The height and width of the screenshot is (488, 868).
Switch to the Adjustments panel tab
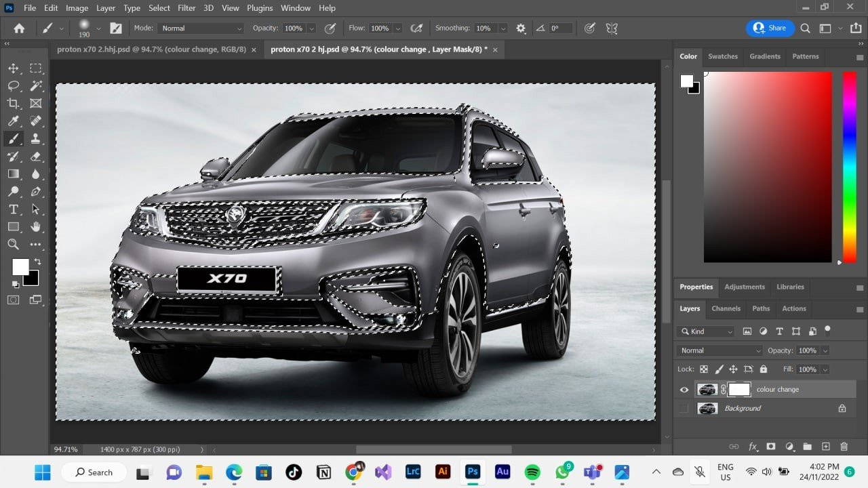(x=744, y=287)
